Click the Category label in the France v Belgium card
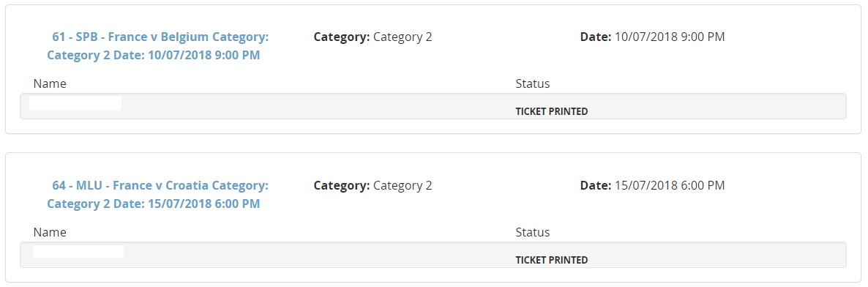 coord(342,37)
